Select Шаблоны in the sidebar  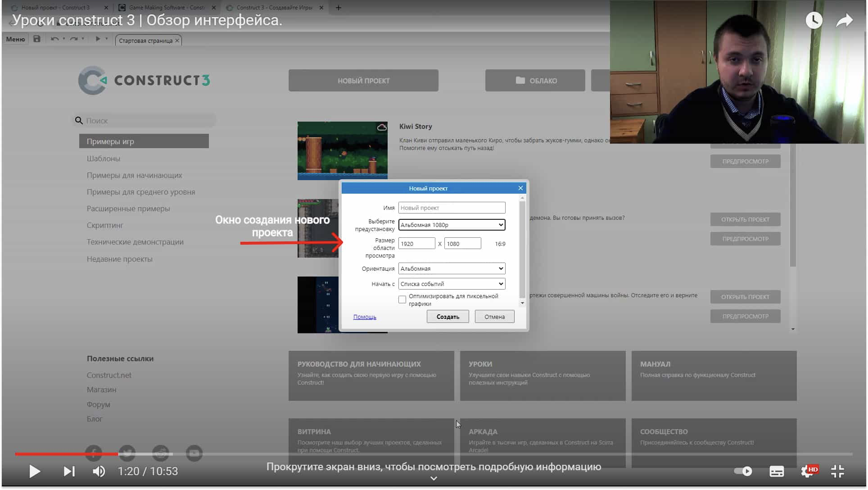[104, 159]
